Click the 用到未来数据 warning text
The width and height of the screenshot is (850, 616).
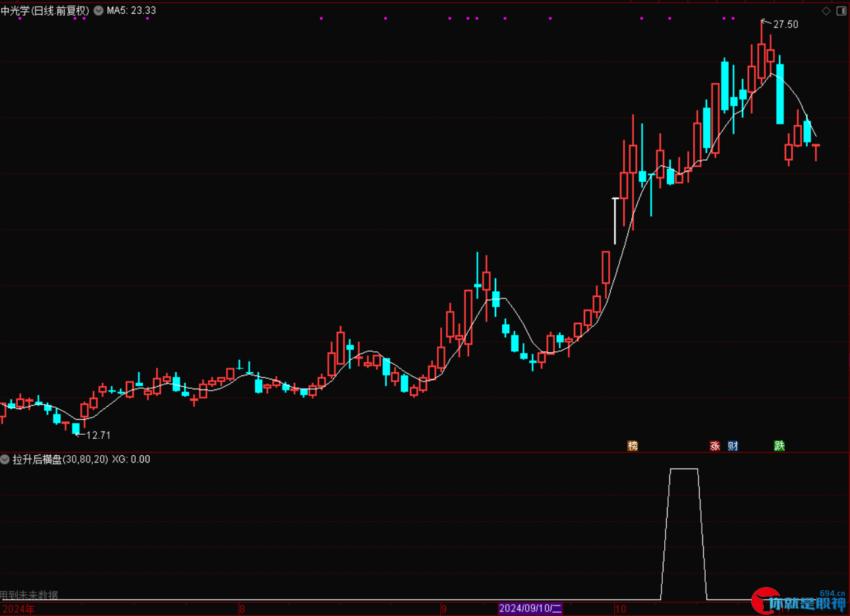[29, 595]
